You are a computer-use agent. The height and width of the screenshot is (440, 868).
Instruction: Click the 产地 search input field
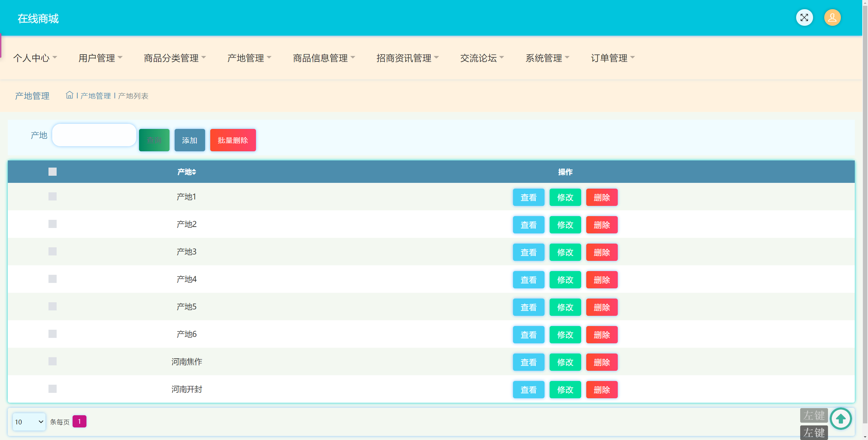point(94,135)
